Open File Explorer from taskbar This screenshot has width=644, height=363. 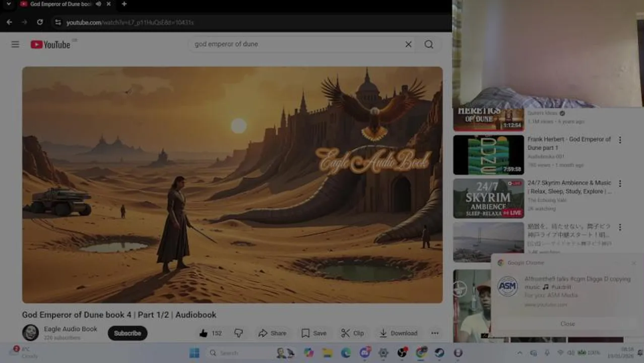click(x=328, y=353)
